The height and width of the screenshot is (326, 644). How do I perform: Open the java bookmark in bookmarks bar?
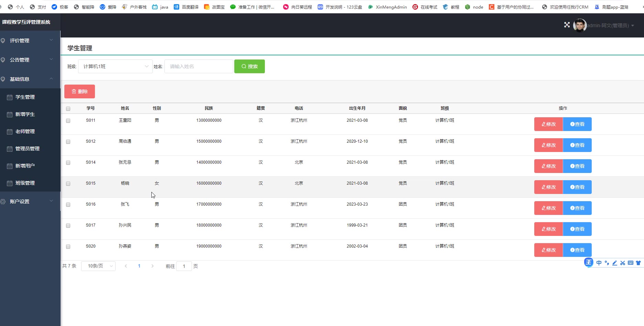(160, 7)
